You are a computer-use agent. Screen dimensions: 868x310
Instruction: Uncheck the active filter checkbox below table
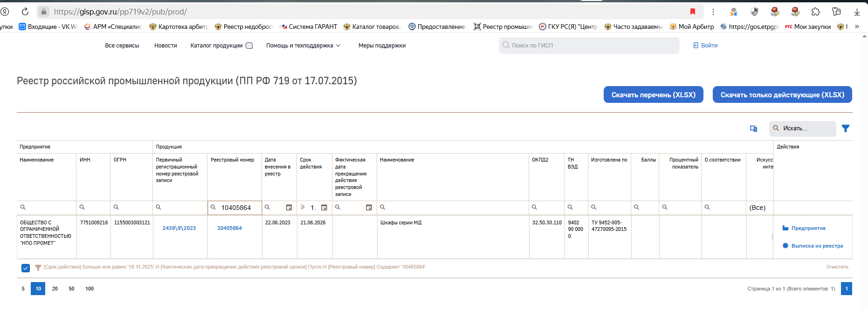(x=26, y=268)
